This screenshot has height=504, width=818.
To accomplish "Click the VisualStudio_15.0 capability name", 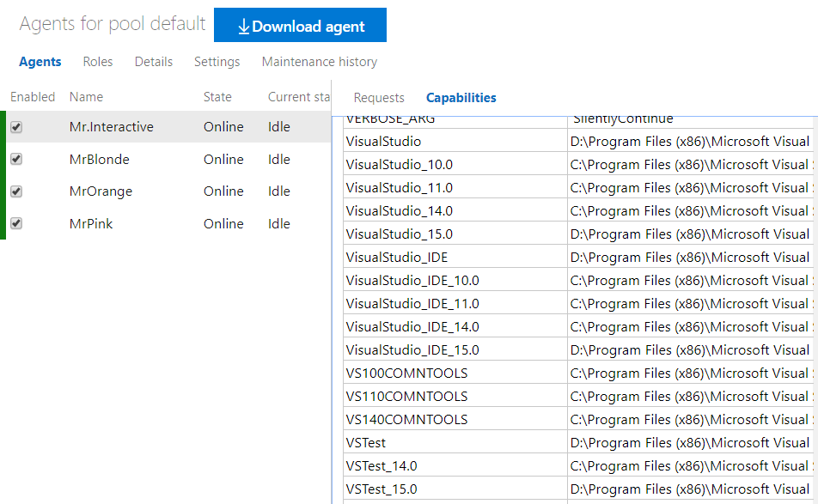I will click(399, 234).
